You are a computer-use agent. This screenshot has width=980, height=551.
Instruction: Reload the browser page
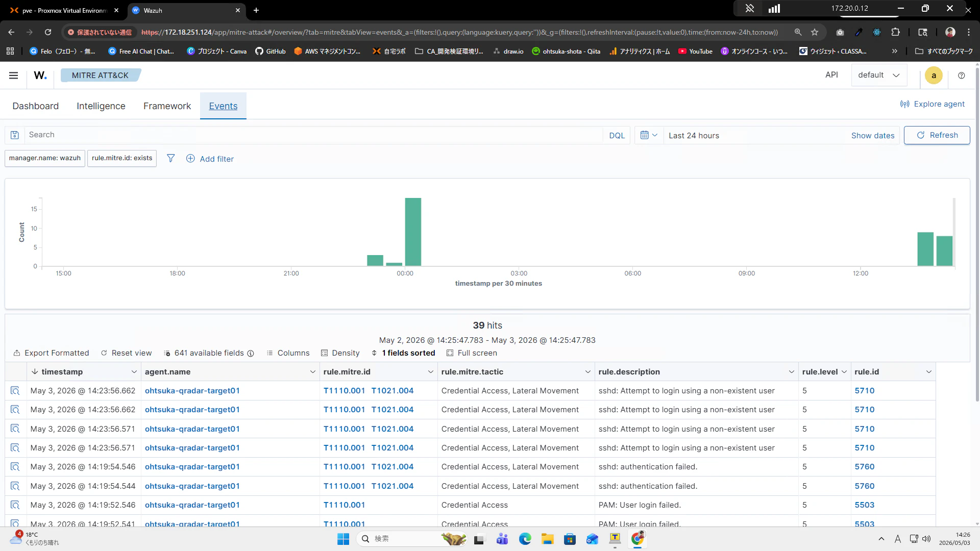click(x=48, y=32)
